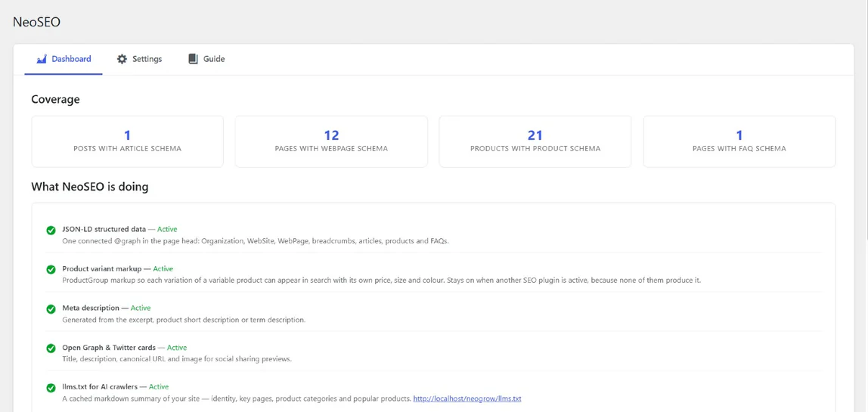Click the Active status beside Product variant markup

pos(163,268)
